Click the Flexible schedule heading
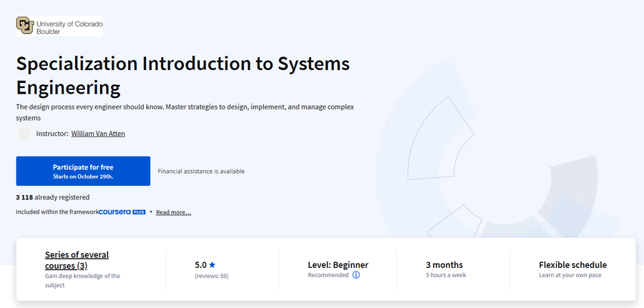This screenshot has width=644, height=308. coord(572,265)
